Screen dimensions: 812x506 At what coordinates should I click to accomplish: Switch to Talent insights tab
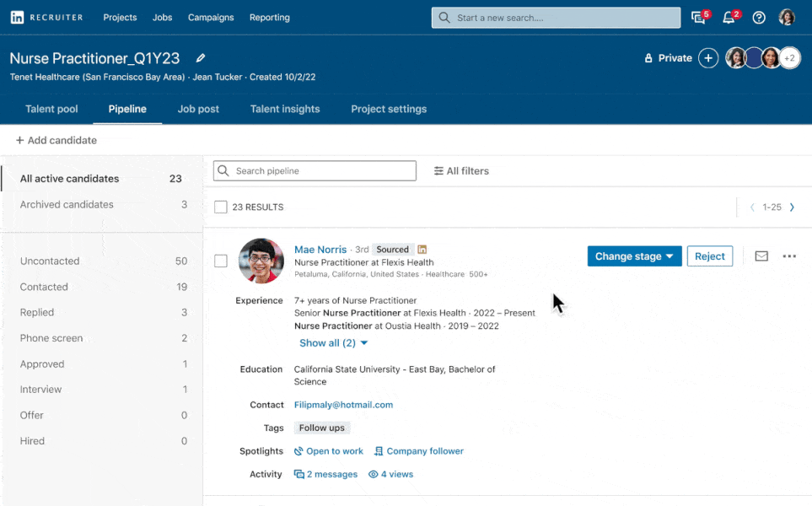tap(285, 109)
